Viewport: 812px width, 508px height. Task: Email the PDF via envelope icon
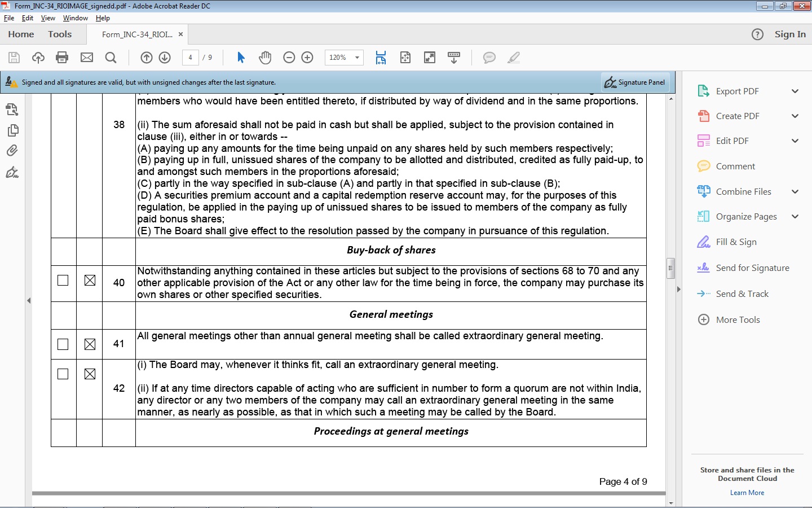pos(86,57)
